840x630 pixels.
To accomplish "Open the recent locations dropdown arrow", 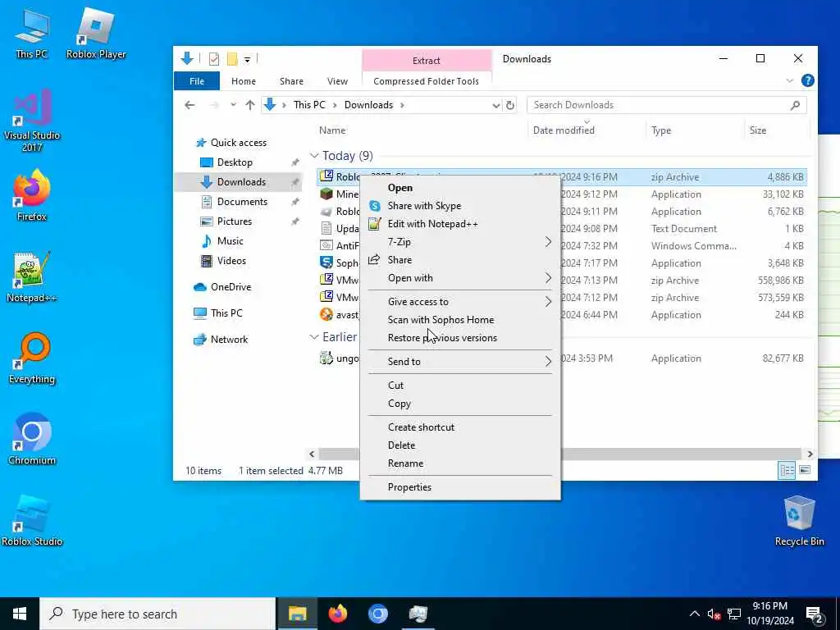I will click(x=233, y=105).
